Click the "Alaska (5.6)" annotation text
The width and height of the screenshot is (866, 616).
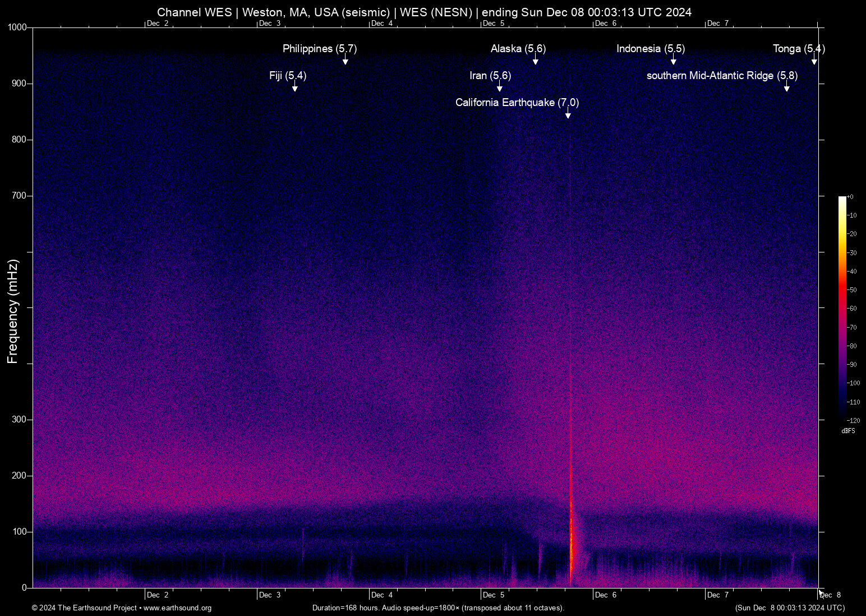[518, 49]
